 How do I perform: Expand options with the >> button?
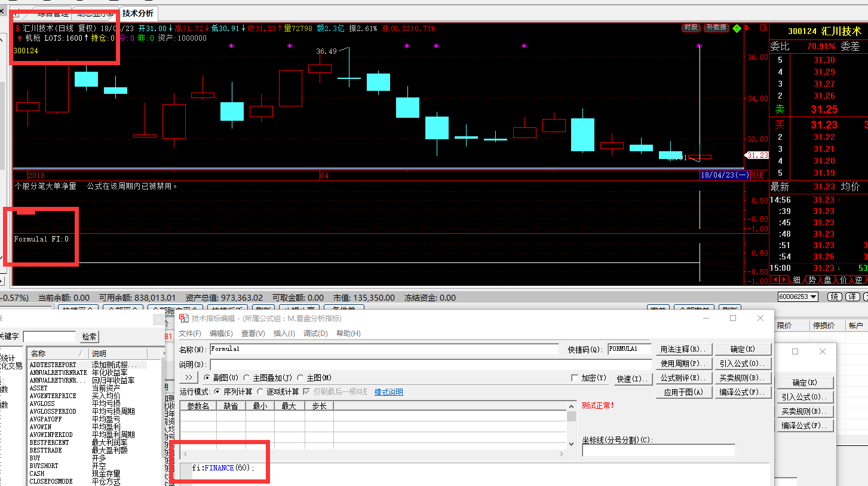tap(189, 377)
